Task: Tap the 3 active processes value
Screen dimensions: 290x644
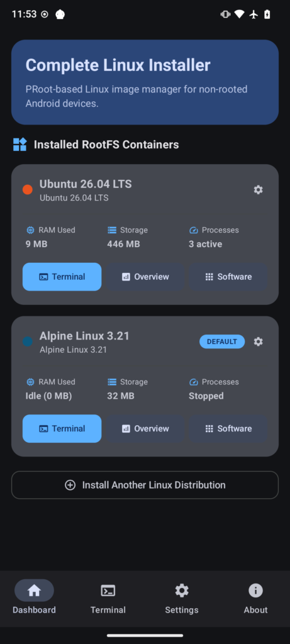Action: (205, 245)
